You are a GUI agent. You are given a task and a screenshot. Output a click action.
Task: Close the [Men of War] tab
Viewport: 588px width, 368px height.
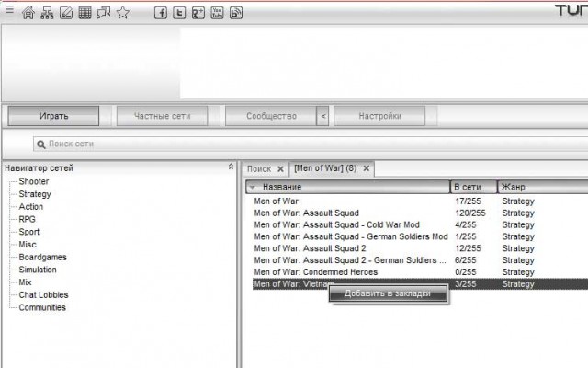[x=367, y=168]
